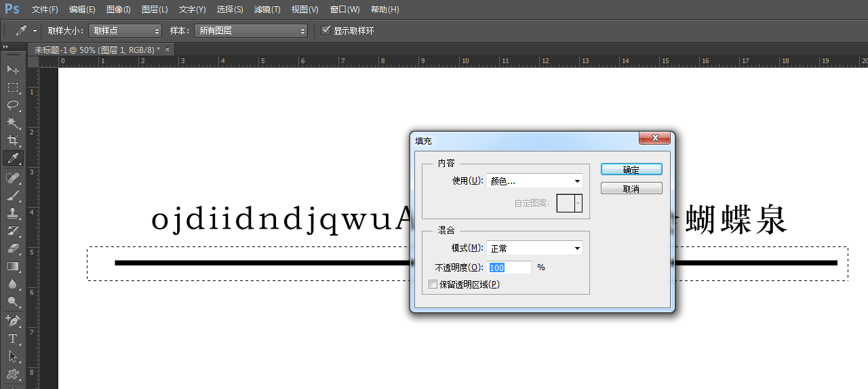The width and height of the screenshot is (868, 389).
Task: Click the 取消 button
Action: tap(631, 189)
